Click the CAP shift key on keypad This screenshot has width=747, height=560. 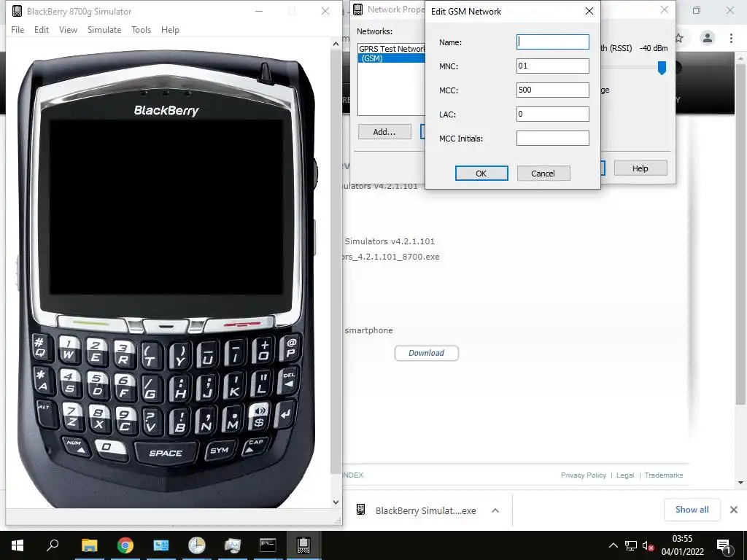click(x=255, y=446)
